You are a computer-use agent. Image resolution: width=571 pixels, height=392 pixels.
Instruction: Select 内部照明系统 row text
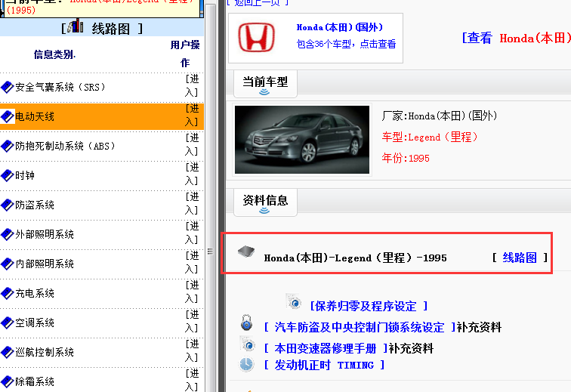[45, 264]
